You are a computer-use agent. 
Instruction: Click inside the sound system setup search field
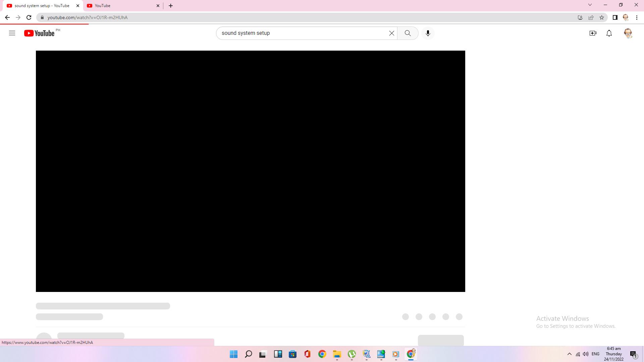(x=302, y=33)
